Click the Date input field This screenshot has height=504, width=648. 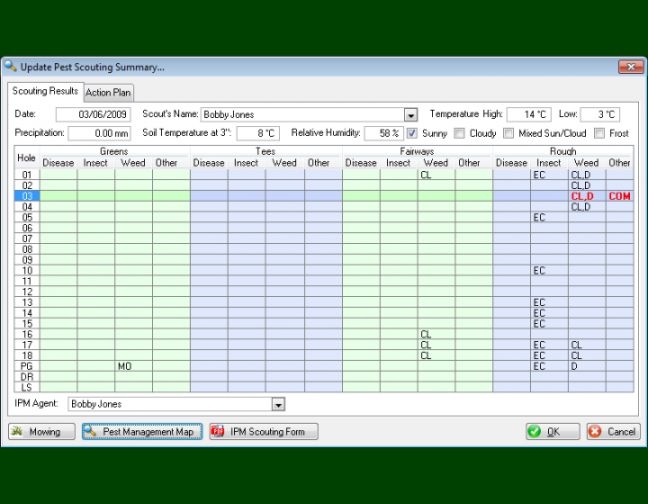click(92, 115)
